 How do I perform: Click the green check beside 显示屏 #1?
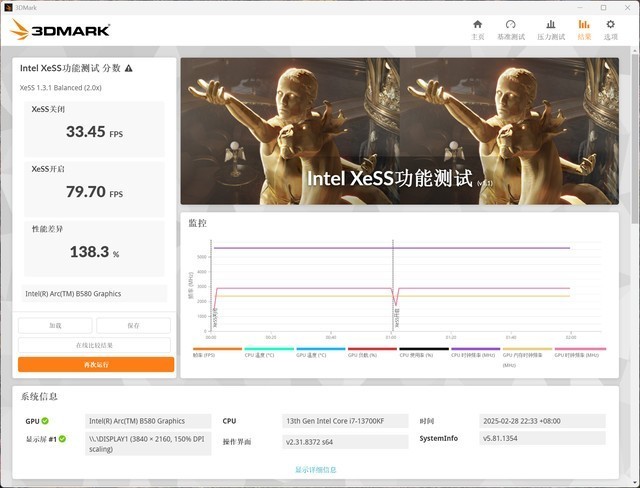pyautogui.click(x=62, y=439)
